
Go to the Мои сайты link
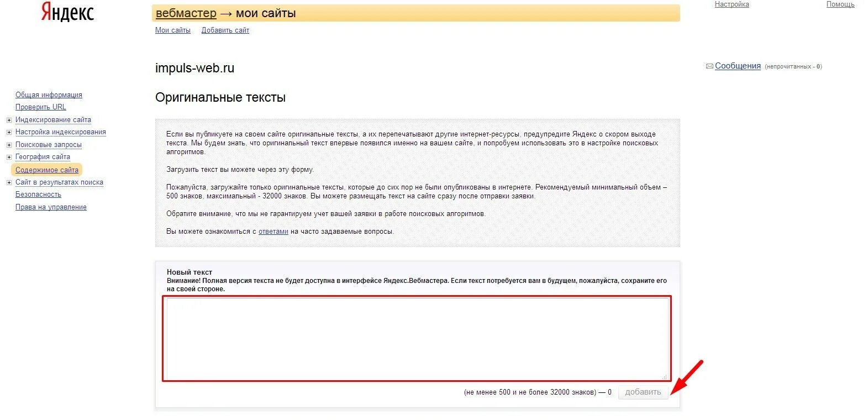pos(173,30)
